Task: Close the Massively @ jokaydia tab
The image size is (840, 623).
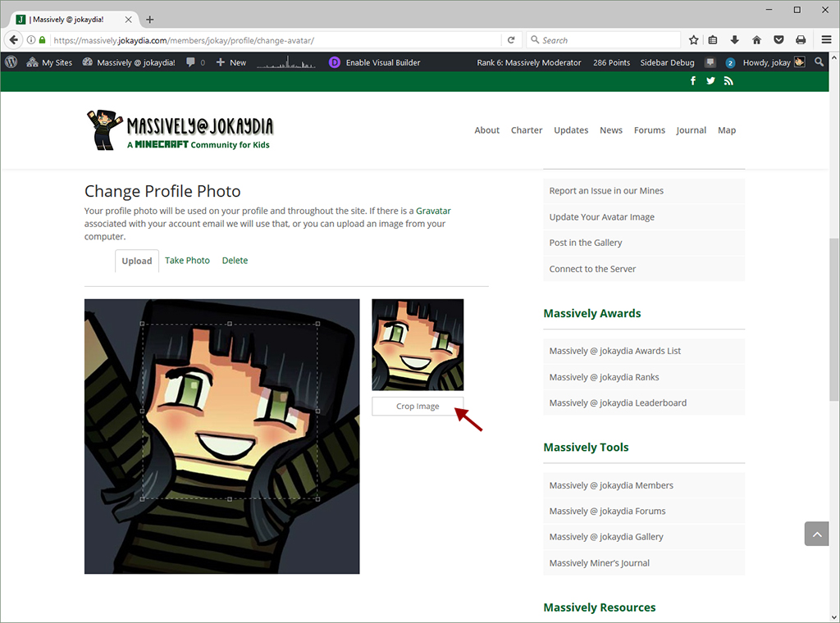Action: (129, 20)
